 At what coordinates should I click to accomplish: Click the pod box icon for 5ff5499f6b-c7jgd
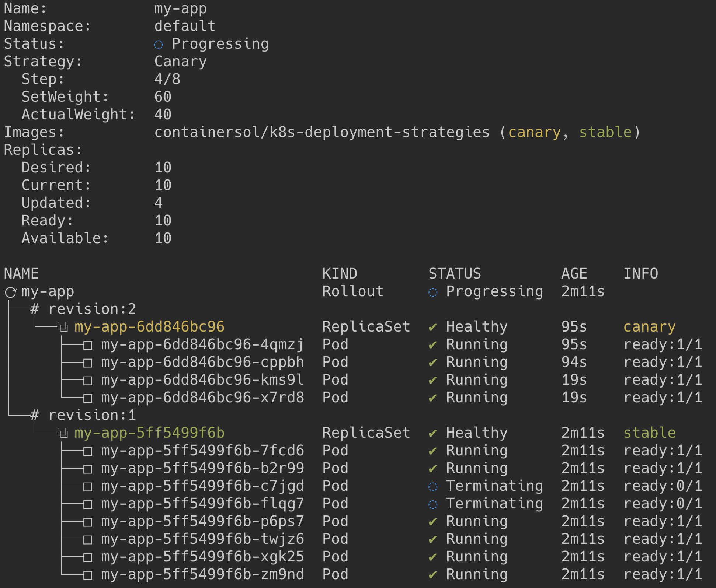pyautogui.click(x=88, y=487)
